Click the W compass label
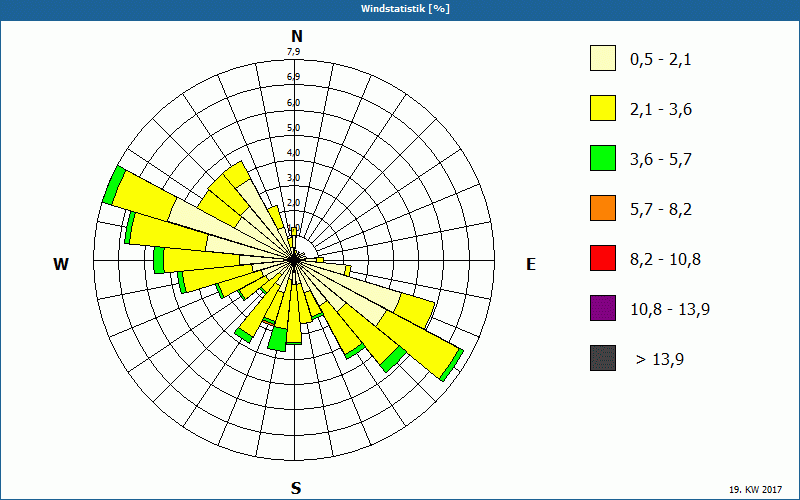The height and width of the screenshot is (500, 800). (x=61, y=264)
